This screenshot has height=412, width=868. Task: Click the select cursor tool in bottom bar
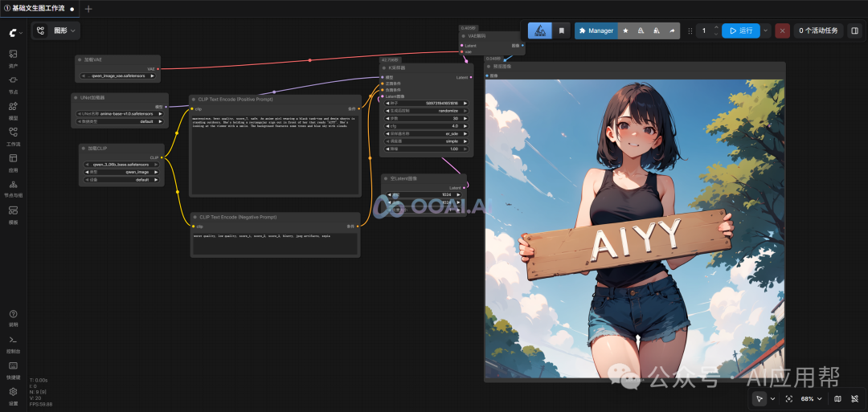coord(759,398)
